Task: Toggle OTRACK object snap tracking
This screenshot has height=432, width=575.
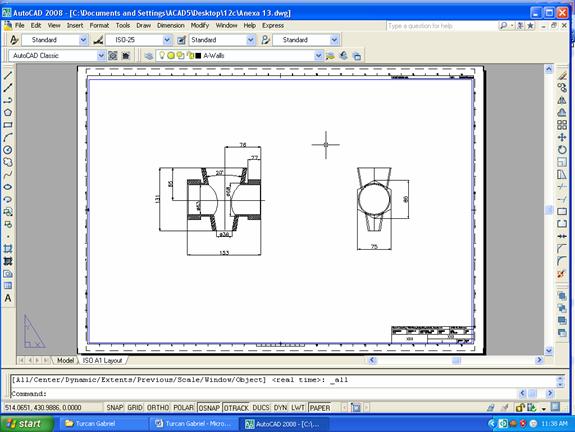Action: click(236, 408)
